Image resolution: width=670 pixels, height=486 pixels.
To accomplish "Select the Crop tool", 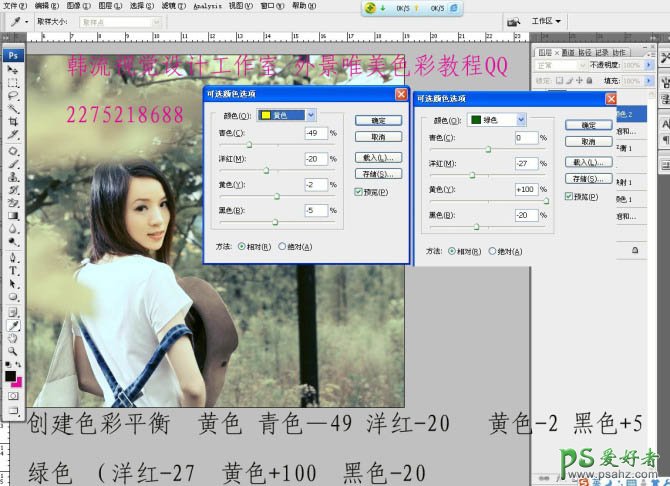I will coord(13,121).
